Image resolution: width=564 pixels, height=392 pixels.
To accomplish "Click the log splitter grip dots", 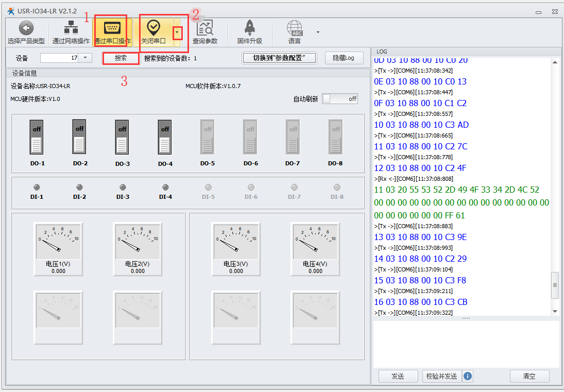I will tap(466, 318).
